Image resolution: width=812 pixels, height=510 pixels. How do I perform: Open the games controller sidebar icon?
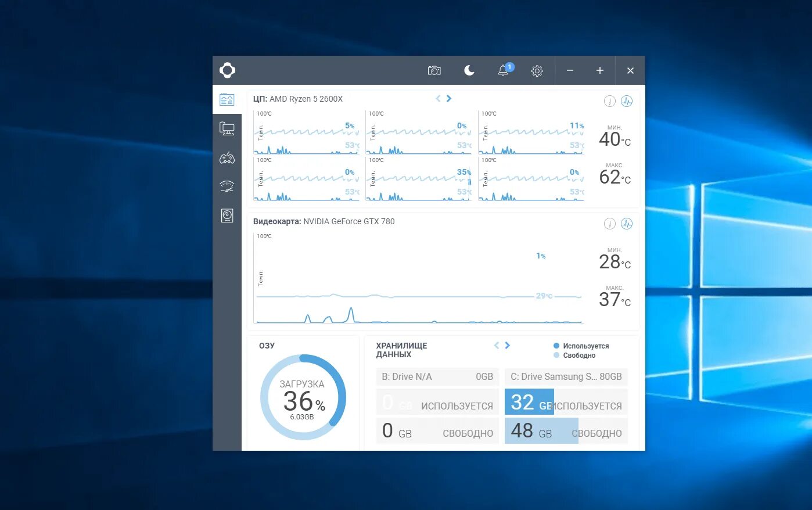click(227, 157)
